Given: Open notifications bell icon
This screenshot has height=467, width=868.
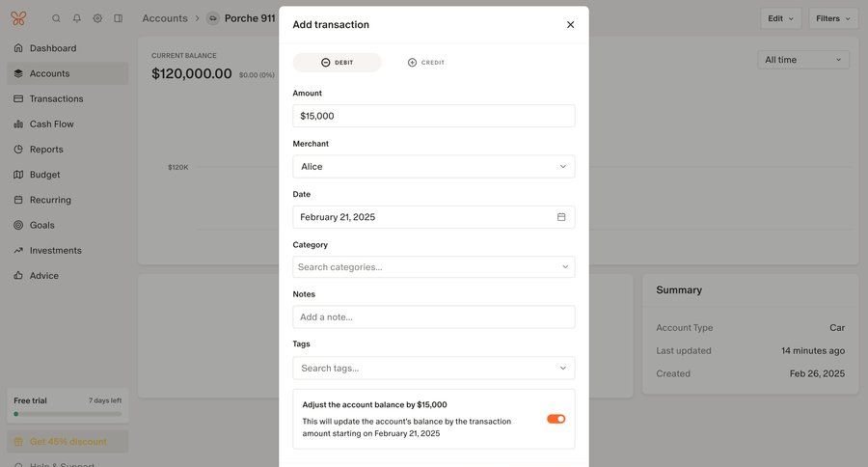Looking at the screenshot, I should point(77,18).
